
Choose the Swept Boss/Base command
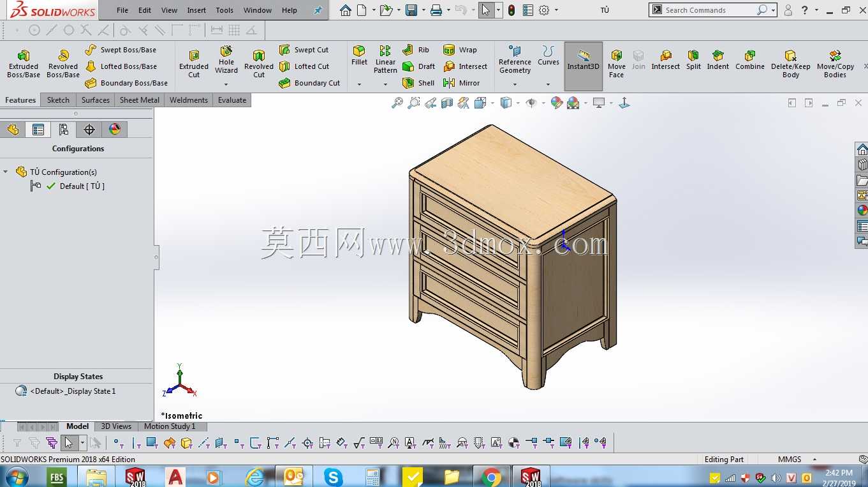[x=121, y=50]
